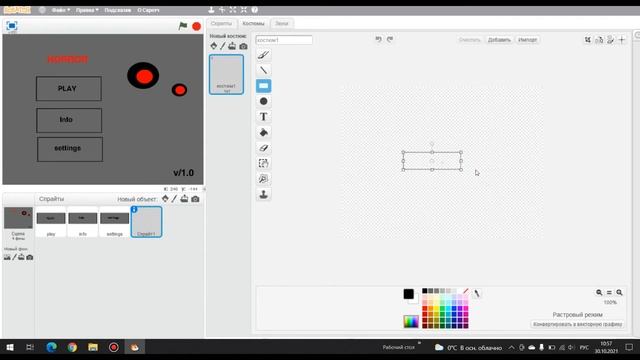Paint a new costume pencil icon

coord(223,46)
